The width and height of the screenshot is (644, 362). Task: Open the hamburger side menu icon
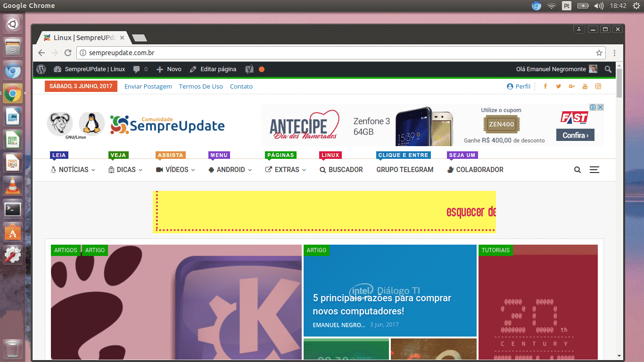[594, 170]
